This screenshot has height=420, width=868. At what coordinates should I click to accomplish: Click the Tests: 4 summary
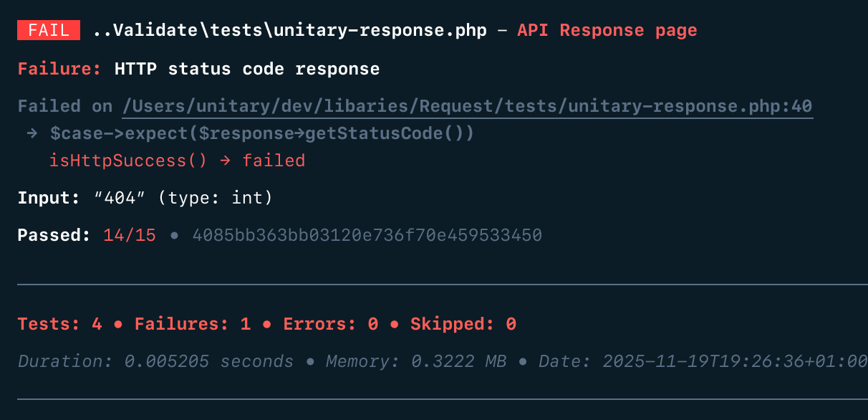pyautogui.click(x=59, y=324)
